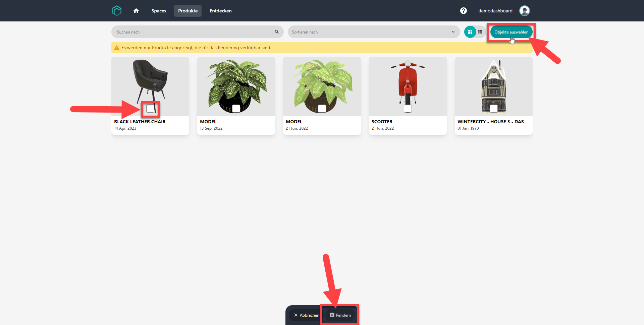Switch to list view
The width and height of the screenshot is (644, 325).
(x=480, y=32)
